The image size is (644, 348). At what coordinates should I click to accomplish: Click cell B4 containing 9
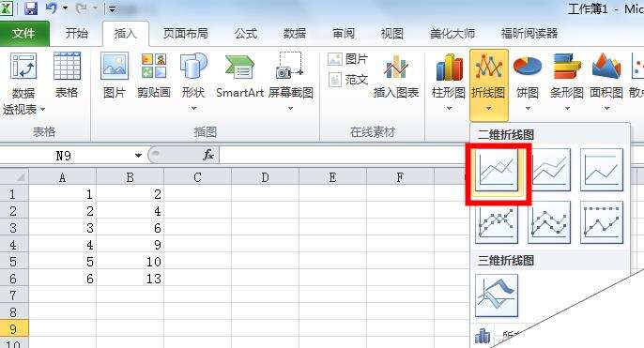tap(130, 245)
